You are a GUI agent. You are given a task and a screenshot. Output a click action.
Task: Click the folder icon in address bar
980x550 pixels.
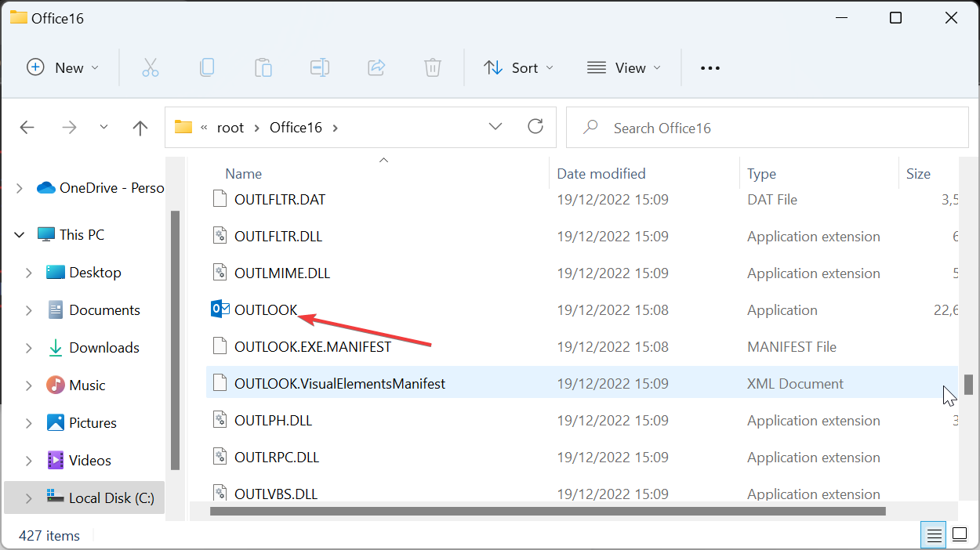click(183, 127)
